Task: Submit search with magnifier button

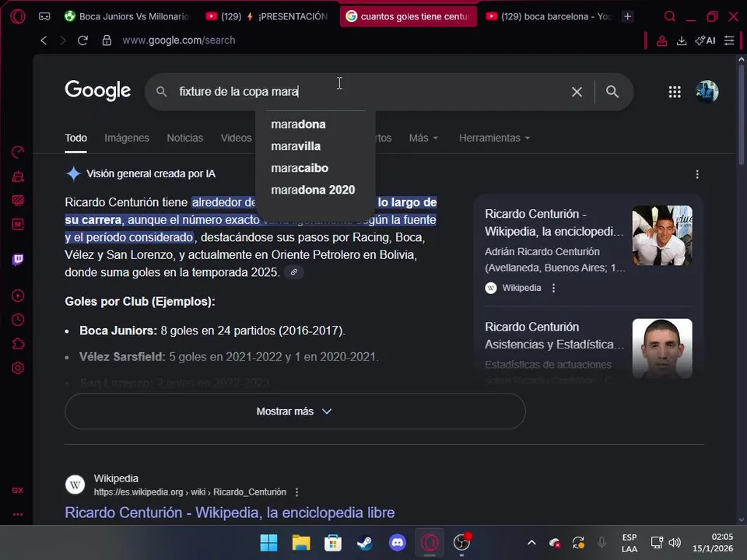Action: click(612, 92)
